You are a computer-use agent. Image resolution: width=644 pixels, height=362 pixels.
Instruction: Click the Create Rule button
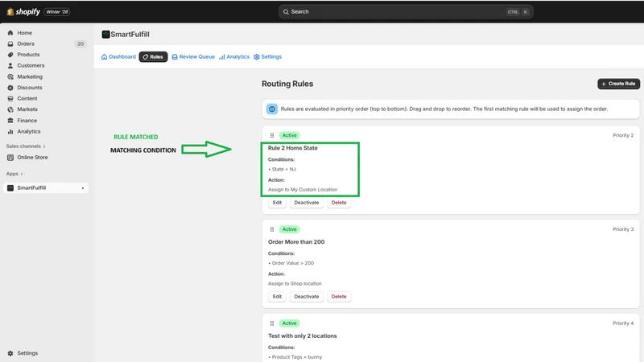618,84
